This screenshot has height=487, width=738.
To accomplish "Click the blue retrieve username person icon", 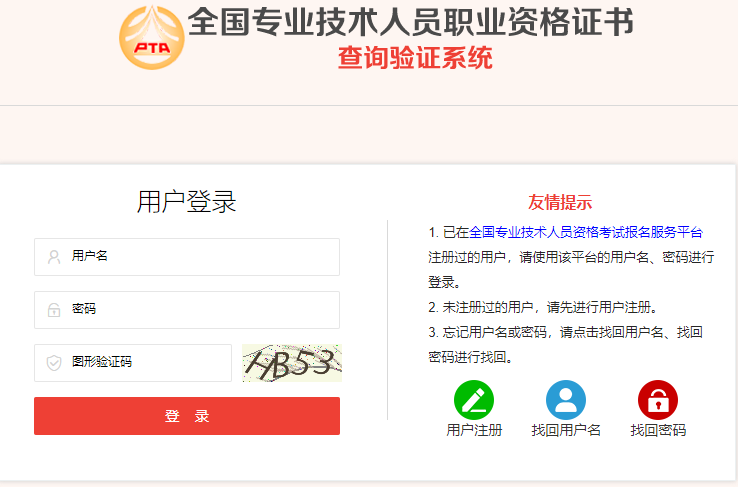I will (x=566, y=400).
